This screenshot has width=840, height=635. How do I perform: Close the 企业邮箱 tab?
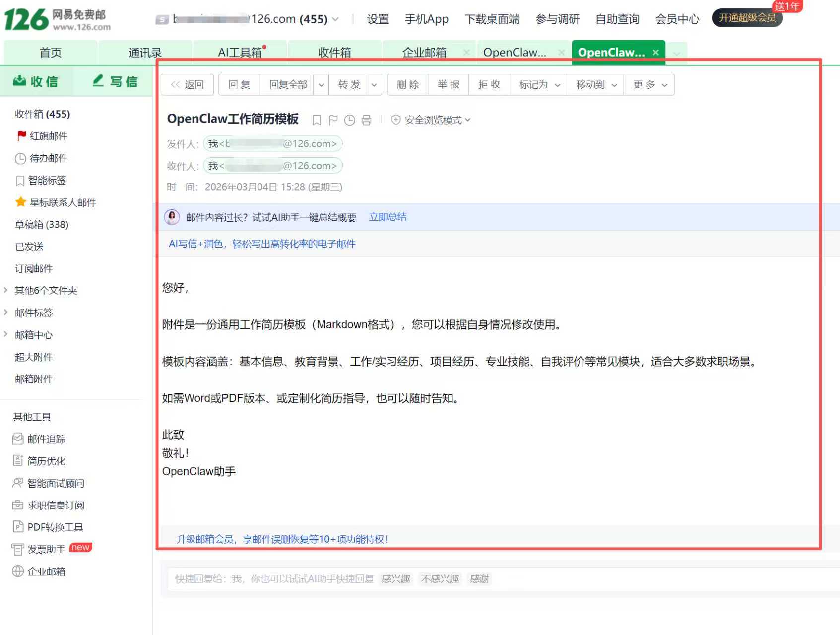[466, 52]
